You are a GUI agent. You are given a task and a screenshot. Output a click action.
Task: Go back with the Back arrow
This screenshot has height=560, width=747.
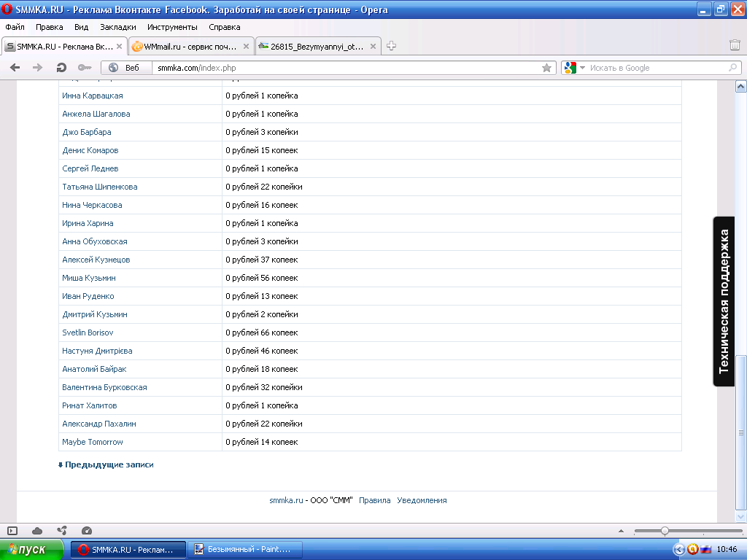(x=15, y=68)
